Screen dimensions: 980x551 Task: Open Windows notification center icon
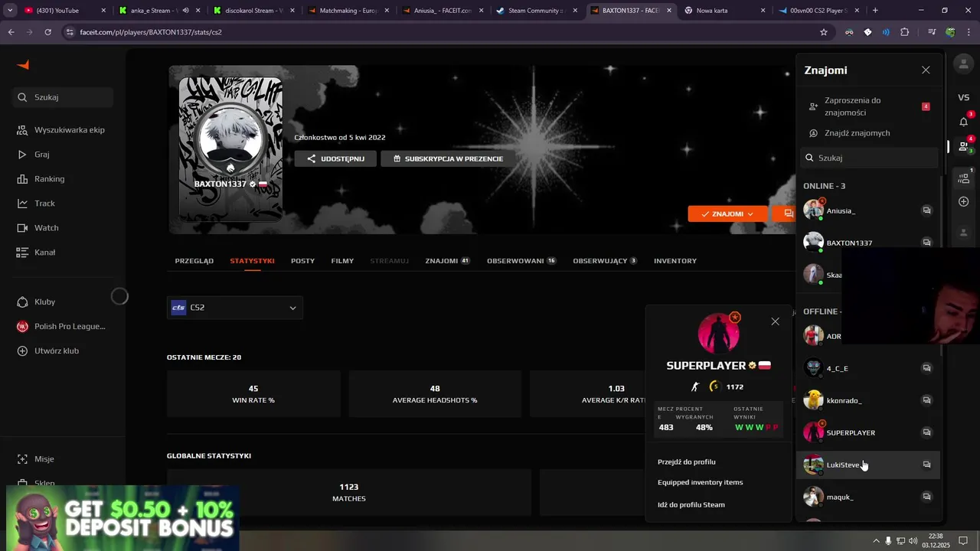tap(964, 541)
